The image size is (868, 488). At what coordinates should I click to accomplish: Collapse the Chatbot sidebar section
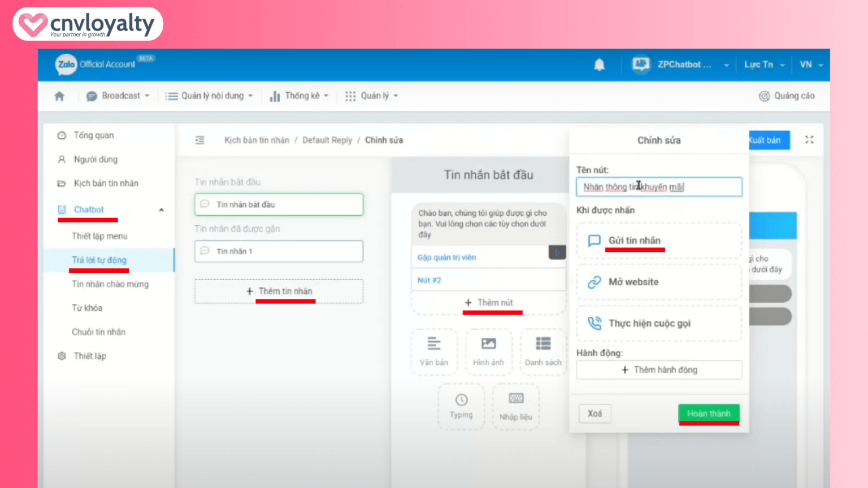click(x=161, y=210)
